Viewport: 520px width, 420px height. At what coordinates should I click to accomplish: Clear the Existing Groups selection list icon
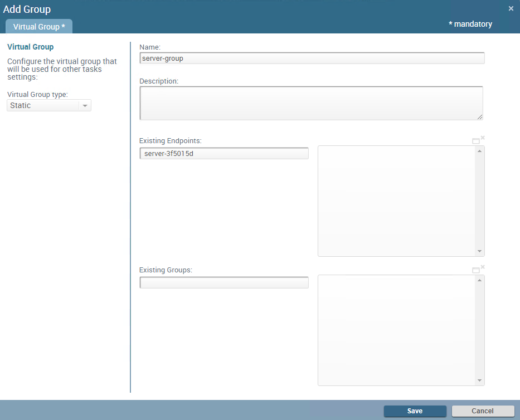[483, 267]
